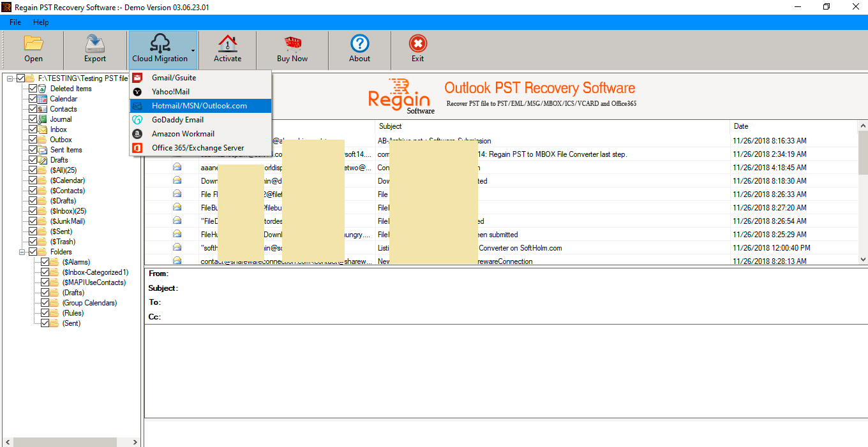This screenshot has width=868, height=447.
Task: Collapse the Folders tree node
Action: [22, 252]
